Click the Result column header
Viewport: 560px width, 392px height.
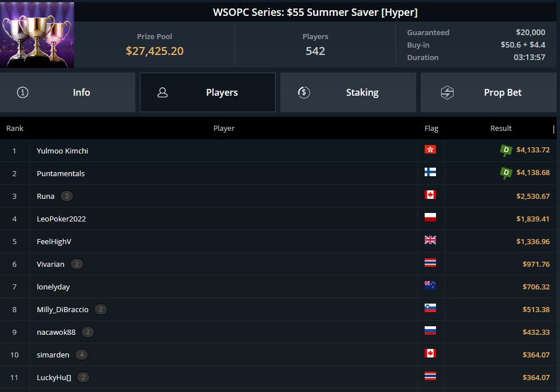tap(501, 128)
